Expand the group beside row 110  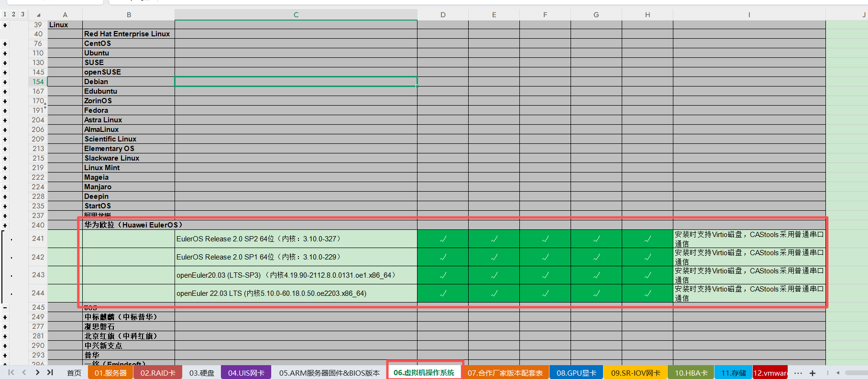point(5,54)
